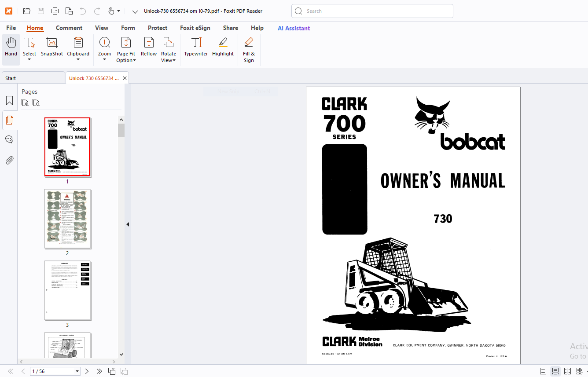Go to the first page
This screenshot has height=377, width=588.
(x=11, y=371)
